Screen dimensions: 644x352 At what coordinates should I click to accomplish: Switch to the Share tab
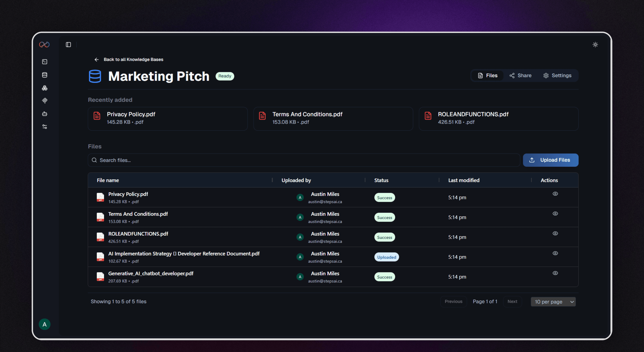520,76
